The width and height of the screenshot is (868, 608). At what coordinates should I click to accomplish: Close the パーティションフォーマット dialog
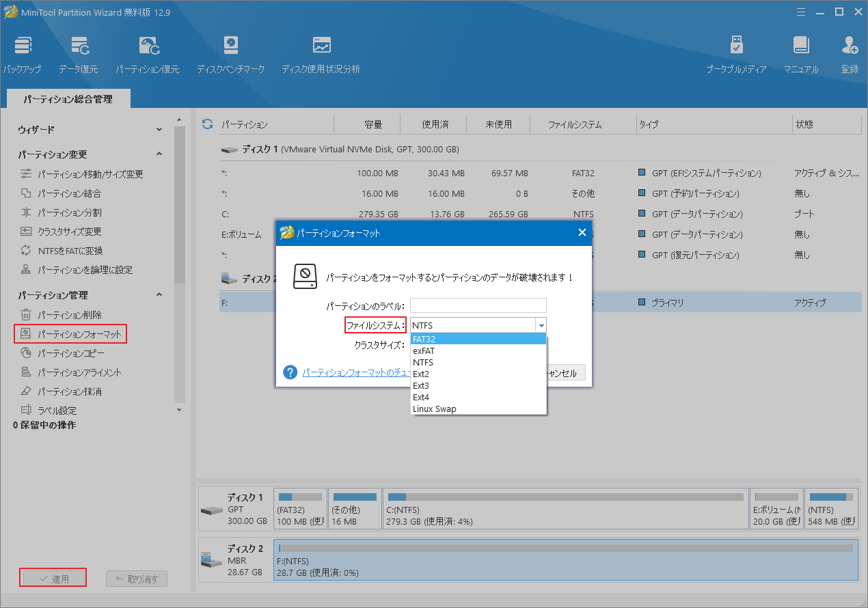tap(582, 232)
